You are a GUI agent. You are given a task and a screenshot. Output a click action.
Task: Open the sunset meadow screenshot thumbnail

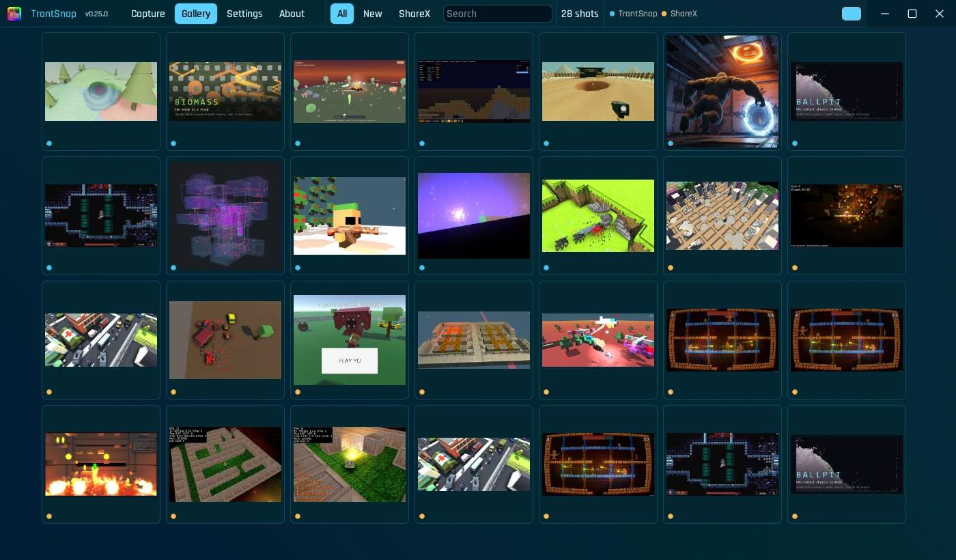tap(350, 92)
